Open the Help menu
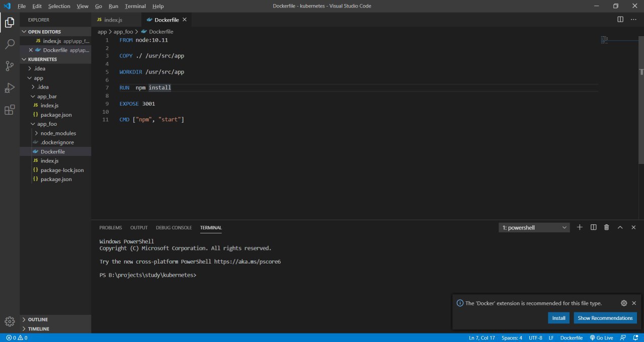Screen dimensions: 644x342 pyautogui.click(x=158, y=6)
